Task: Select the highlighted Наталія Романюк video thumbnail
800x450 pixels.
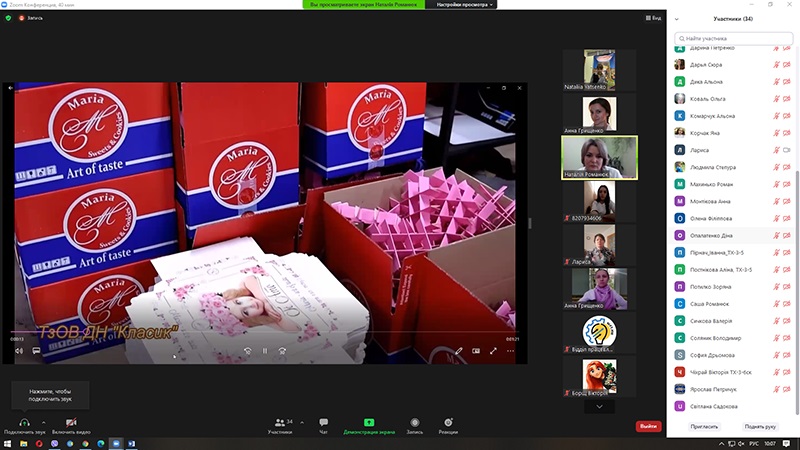Action: [x=599, y=158]
